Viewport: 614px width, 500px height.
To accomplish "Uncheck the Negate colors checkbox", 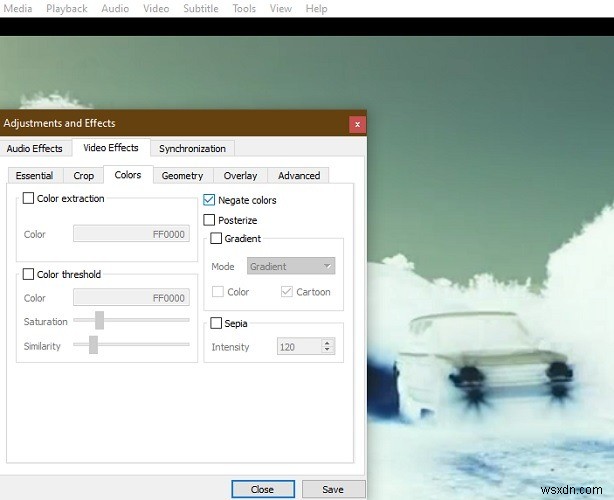I will pyautogui.click(x=209, y=200).
